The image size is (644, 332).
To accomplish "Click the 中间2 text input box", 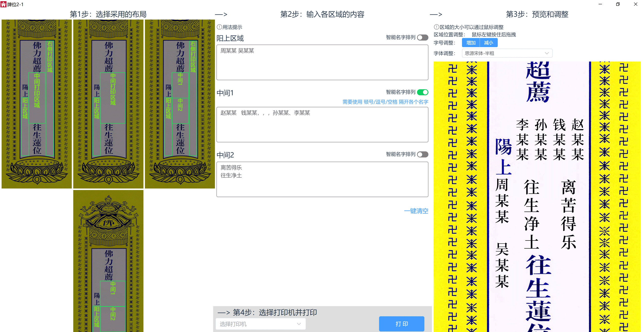I will click(x=322, y=179).
